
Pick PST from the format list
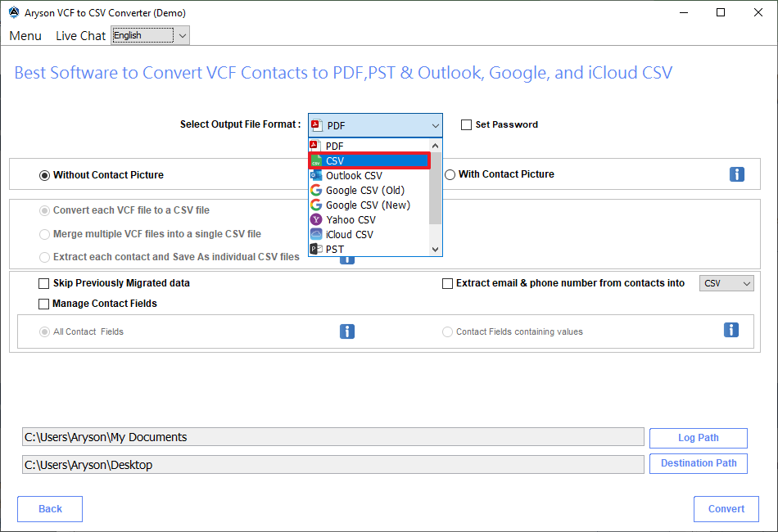point(369,249)
